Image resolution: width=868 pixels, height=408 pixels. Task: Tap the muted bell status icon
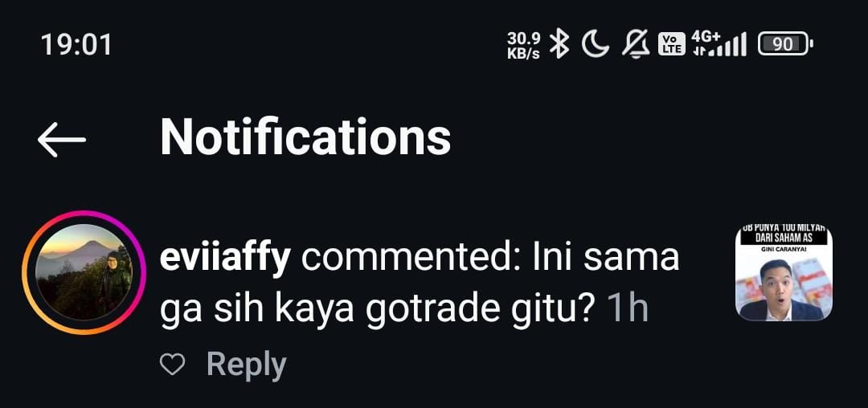click(x=636, y=43)
